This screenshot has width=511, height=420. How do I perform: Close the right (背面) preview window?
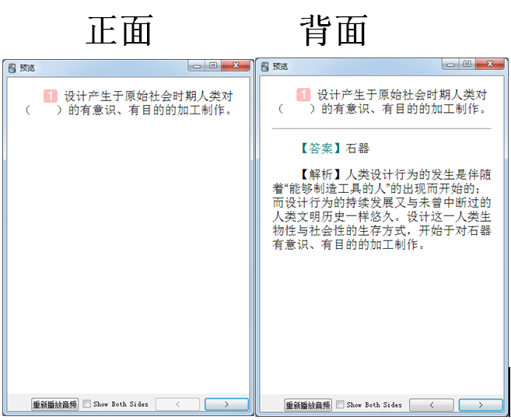(490, 64)
